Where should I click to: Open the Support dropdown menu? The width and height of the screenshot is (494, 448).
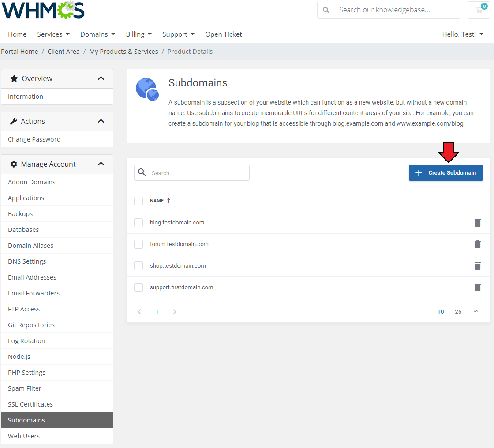[178, 34]
